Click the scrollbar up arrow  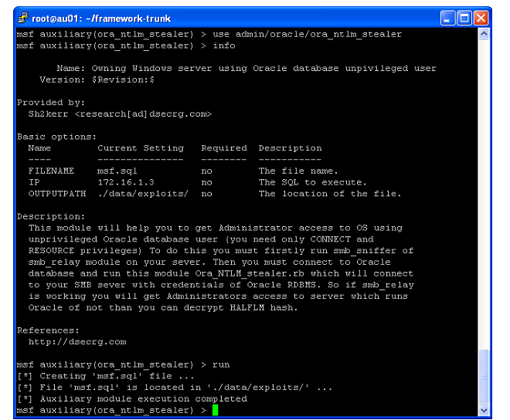click(484, 34)
